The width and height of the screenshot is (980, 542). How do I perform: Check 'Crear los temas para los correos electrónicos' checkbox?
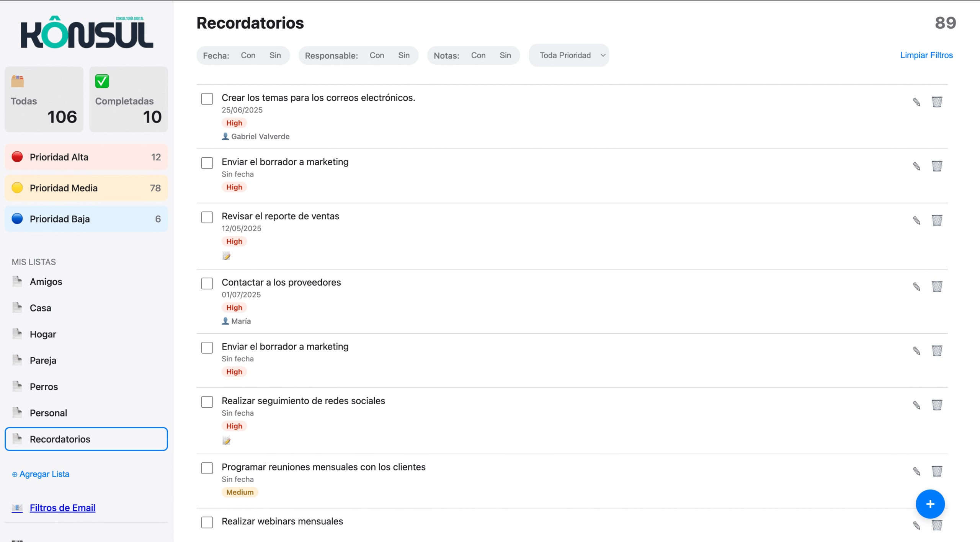click(x=207, y=99)
